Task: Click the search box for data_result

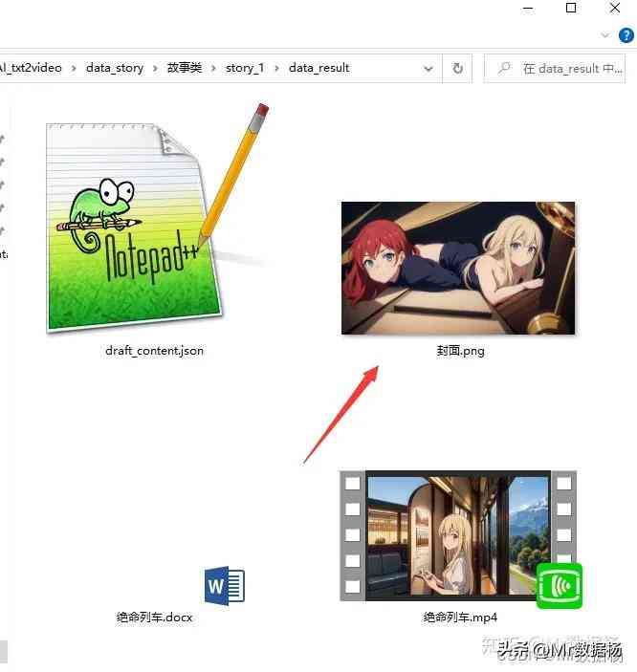Action: click(555, 68)
